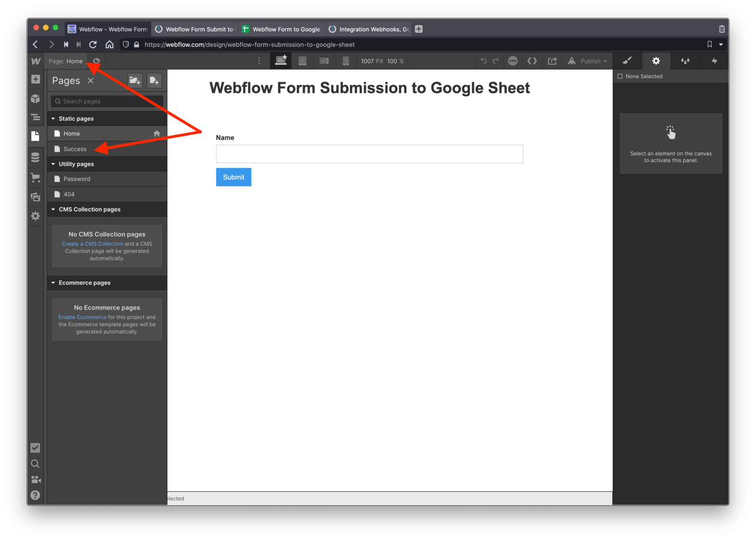This screenshot has height=541, width=756.
Task: Click the blue Submit button
Action: [x=234, y=177]
